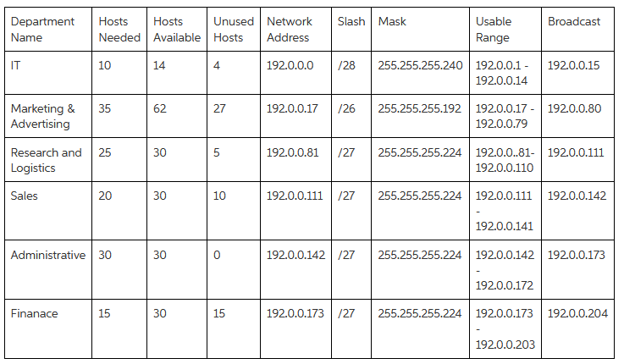Click the /28 slash cell
This screenshot has height=364, width=624.
[346, 65]
